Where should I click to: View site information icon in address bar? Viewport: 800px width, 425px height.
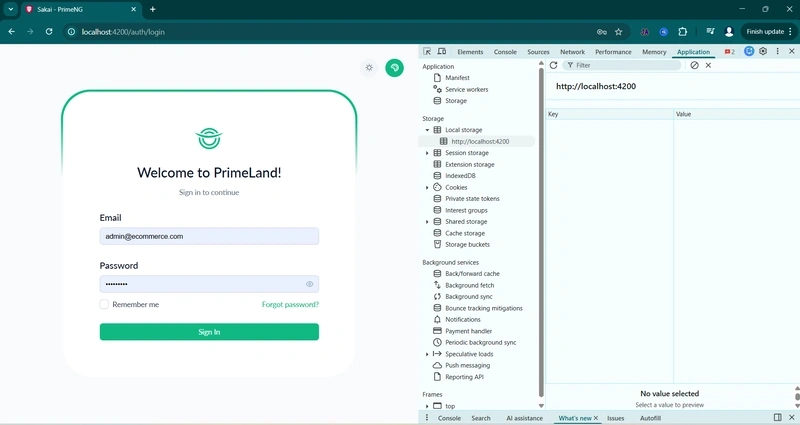coord(71,32)
